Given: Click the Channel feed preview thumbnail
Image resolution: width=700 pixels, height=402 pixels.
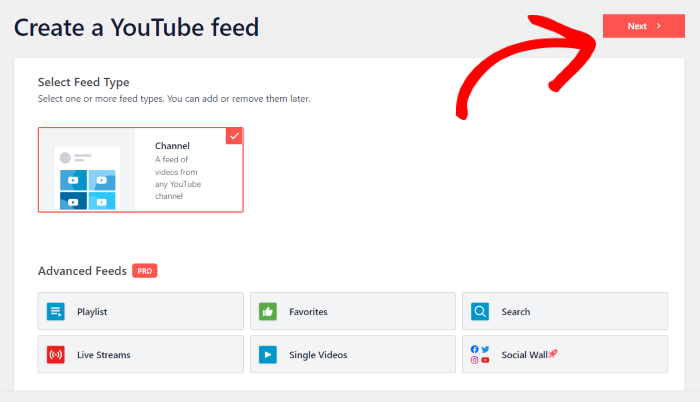Looking at the screenshot, I should [87, 169].
